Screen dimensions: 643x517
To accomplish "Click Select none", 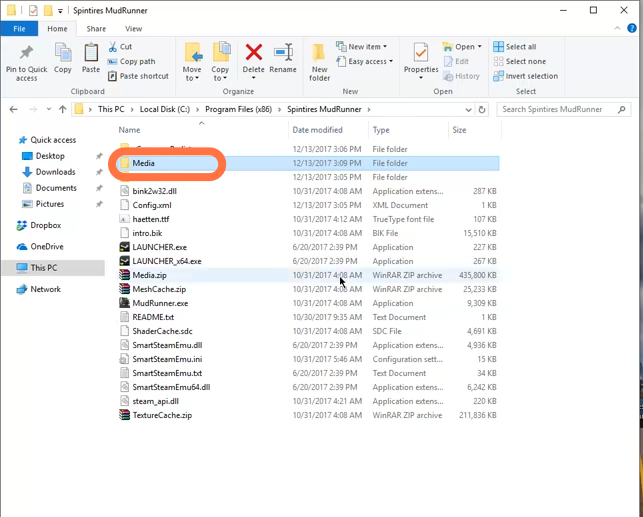I will 520,61.
